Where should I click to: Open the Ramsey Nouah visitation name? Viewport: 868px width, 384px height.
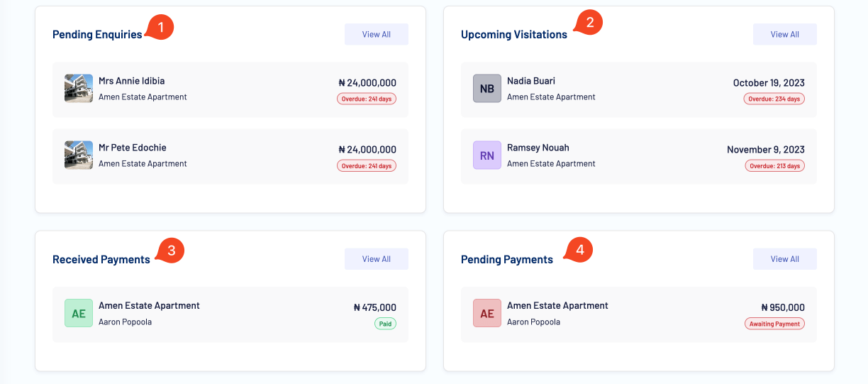pyautogui.click(x=538, y=148)
